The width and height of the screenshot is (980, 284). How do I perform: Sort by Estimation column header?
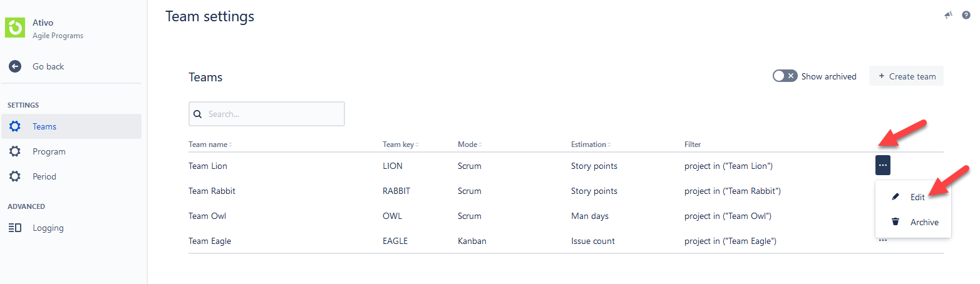click(591, 145)
